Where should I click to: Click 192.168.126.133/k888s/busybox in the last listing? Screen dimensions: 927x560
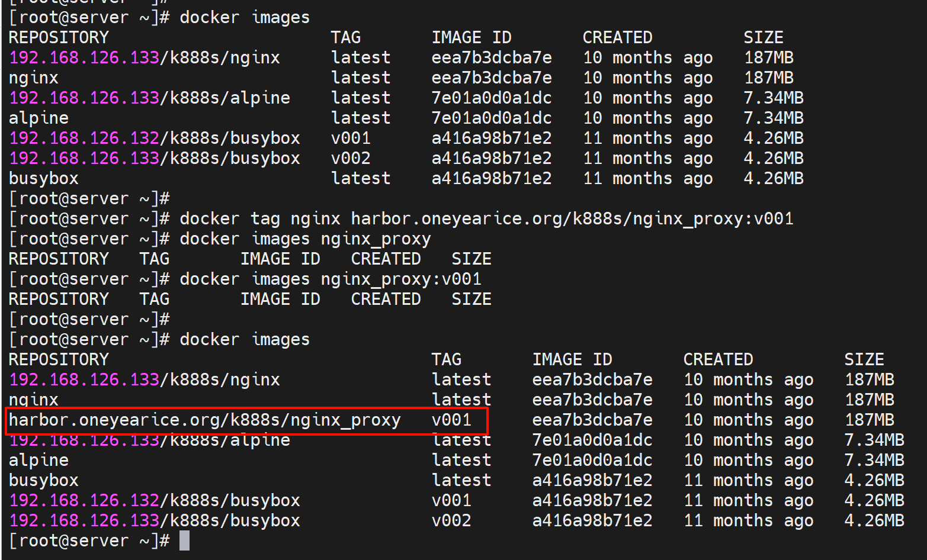point(154,521)
